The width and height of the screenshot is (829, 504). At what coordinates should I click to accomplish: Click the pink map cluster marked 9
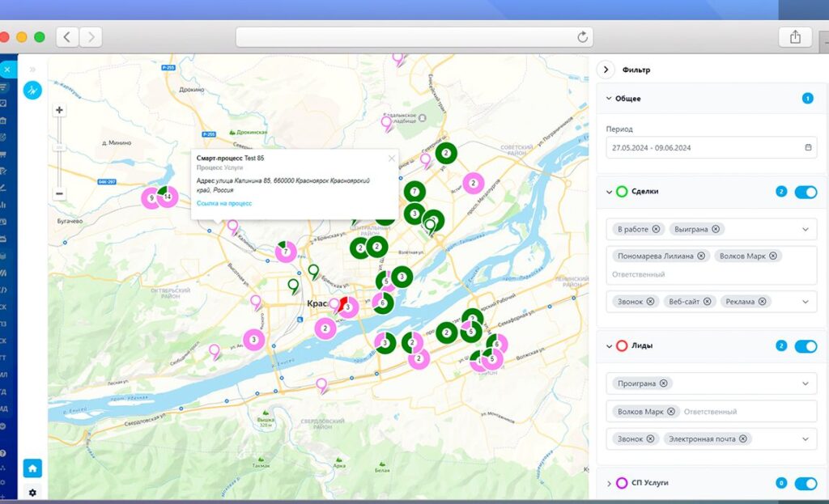click(x=151, y=198)
